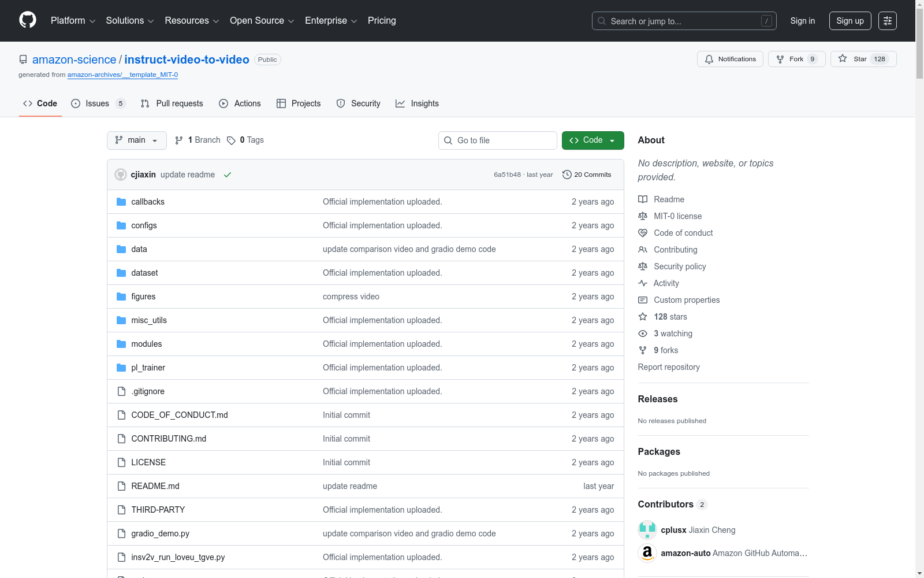Switch to the Pull requests tab
This screenshot has height=578, width=924.
[172, 103]
